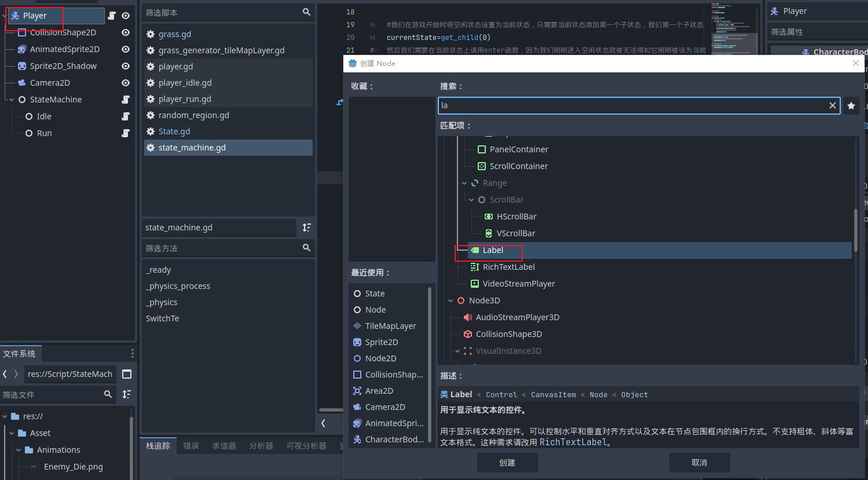This screenshot has height=480, width=868.
Task: Collapse the VisualInstance3D group
Action: (457, 351)
